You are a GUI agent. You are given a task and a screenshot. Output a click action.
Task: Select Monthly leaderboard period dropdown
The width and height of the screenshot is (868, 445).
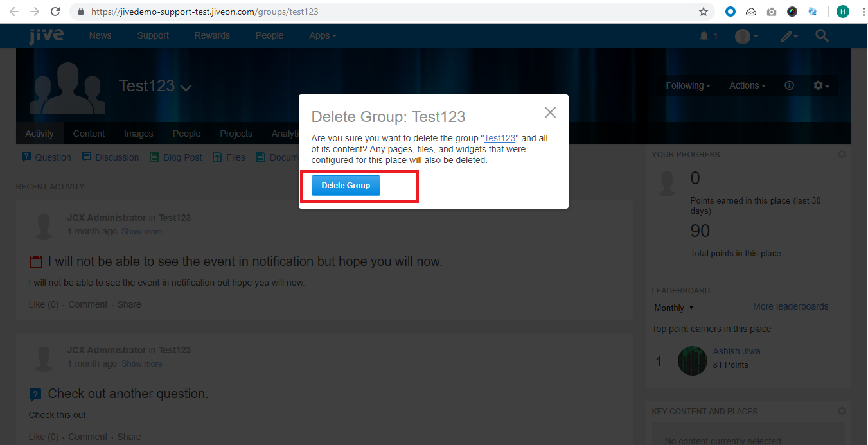pyautogui.click(x=673, y=308)
